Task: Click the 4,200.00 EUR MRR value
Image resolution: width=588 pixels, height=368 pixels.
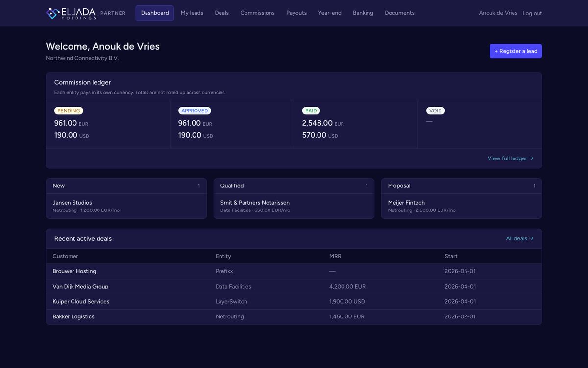Action: click(347, 287)
